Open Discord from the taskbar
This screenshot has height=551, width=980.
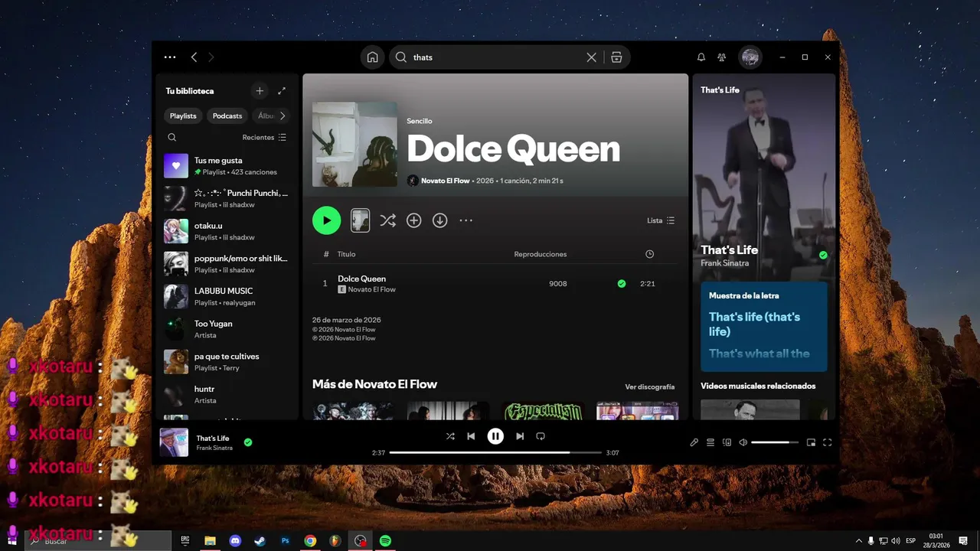(235, 540)
